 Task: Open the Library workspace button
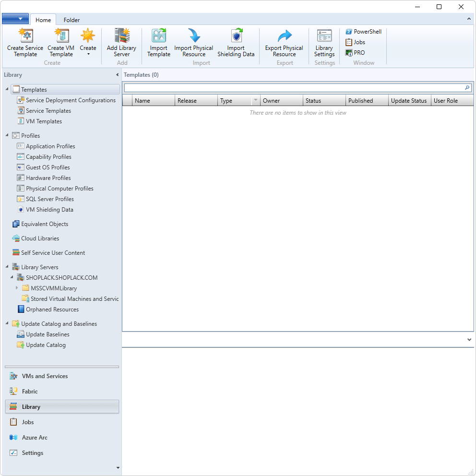point(62,407)
